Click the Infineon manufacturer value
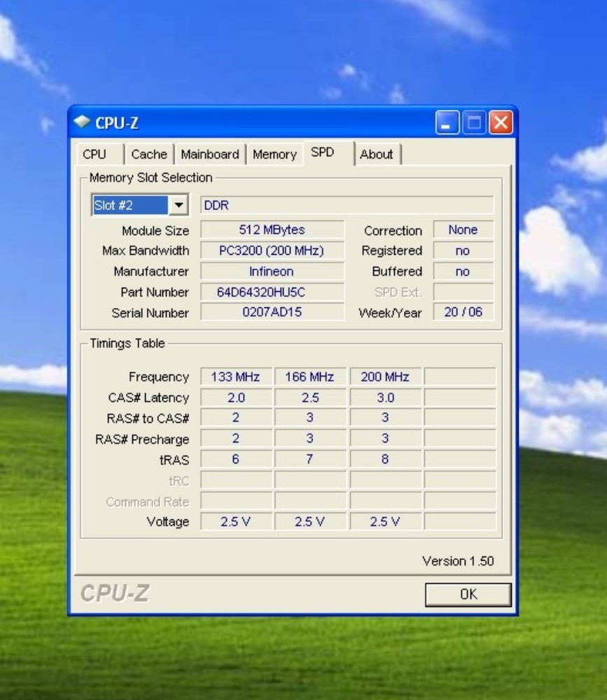The image size is (607, 700). (x=272, y=272)
